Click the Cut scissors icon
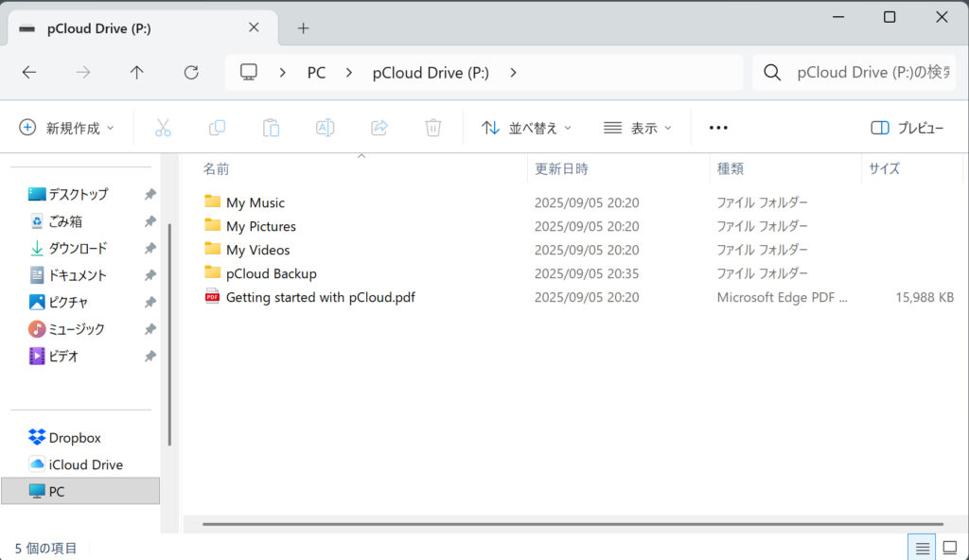This screenshot has height=560, width=969. [163, 128]
